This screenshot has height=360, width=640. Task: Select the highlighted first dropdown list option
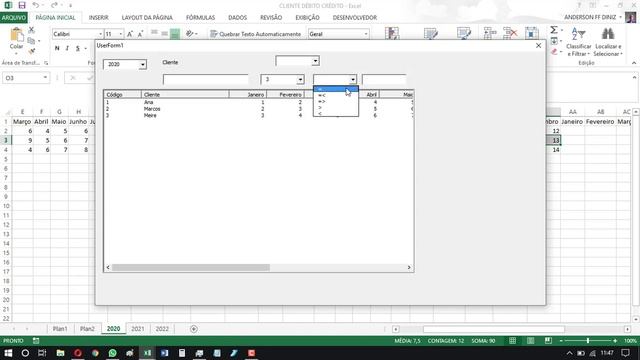point(336,89)
